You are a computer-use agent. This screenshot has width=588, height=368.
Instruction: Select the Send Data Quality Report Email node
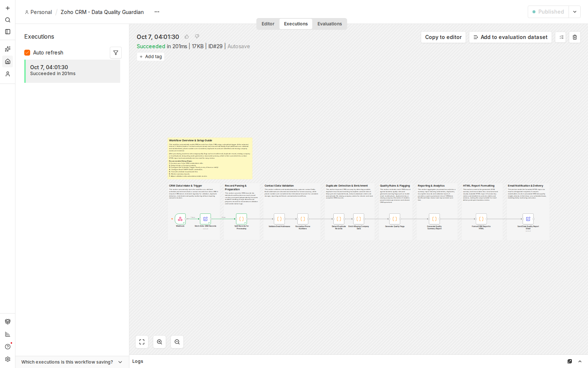528,219
